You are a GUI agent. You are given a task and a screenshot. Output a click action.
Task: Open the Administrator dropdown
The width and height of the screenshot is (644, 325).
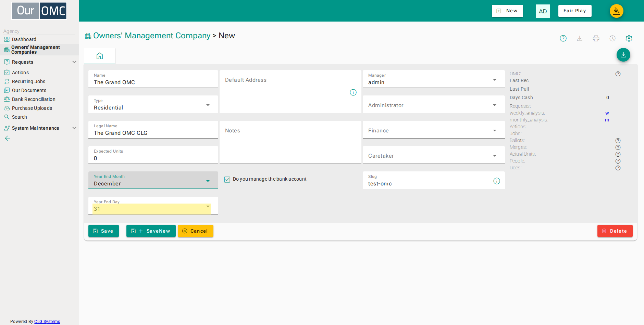tap(434, 104)
